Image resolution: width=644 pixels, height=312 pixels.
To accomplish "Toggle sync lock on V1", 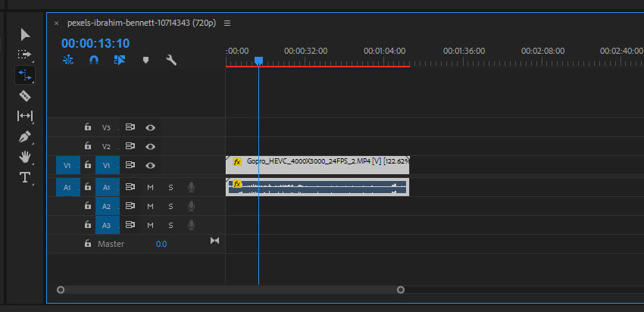I will 130,165.
